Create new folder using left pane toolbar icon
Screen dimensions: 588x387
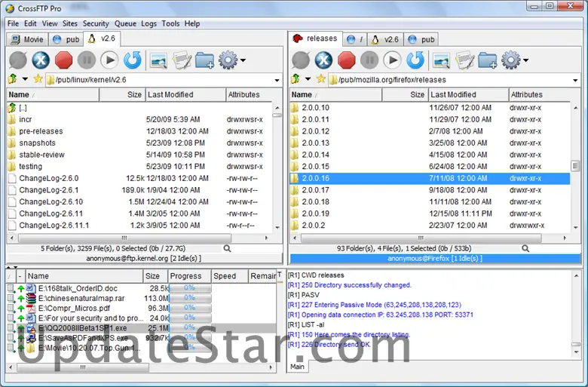pyautogui.click(x=204, y=60)
